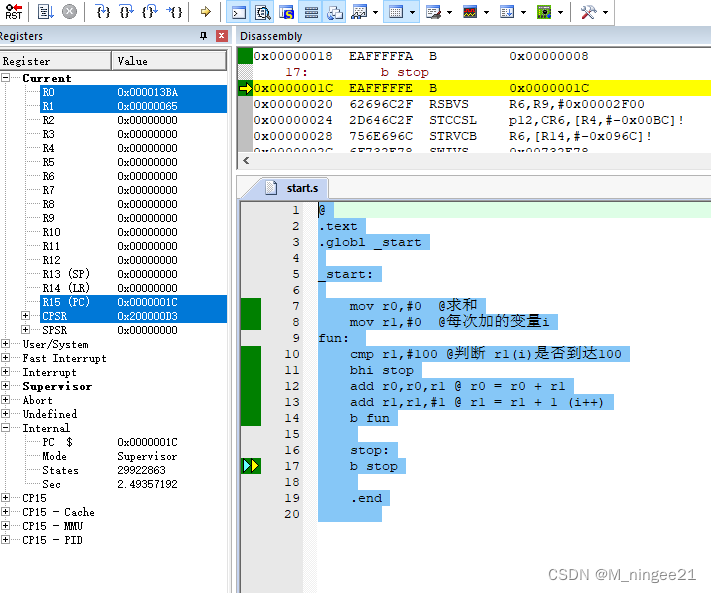Select the R13 (SP) register row
This screenshot has height=593, width=711.
133,274
